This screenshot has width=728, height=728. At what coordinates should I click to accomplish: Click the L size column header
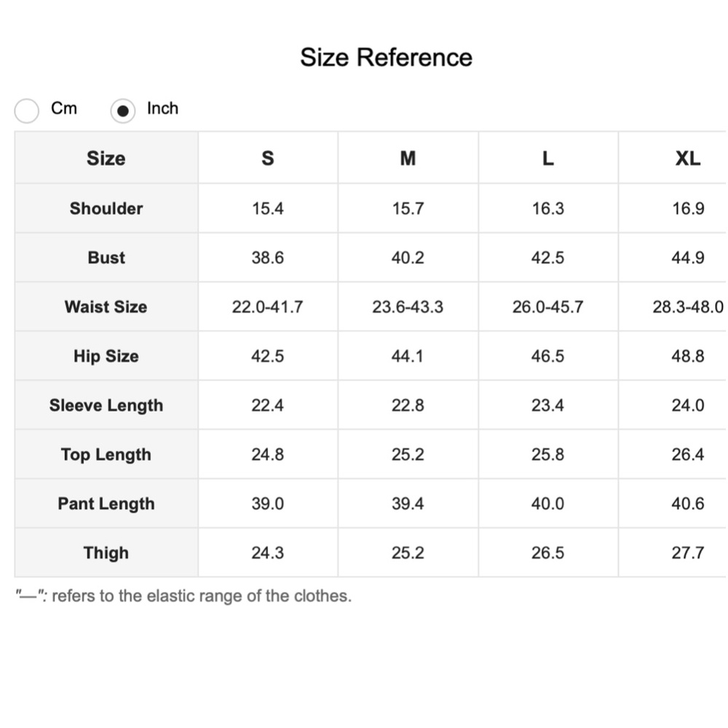tap(547, 158)
